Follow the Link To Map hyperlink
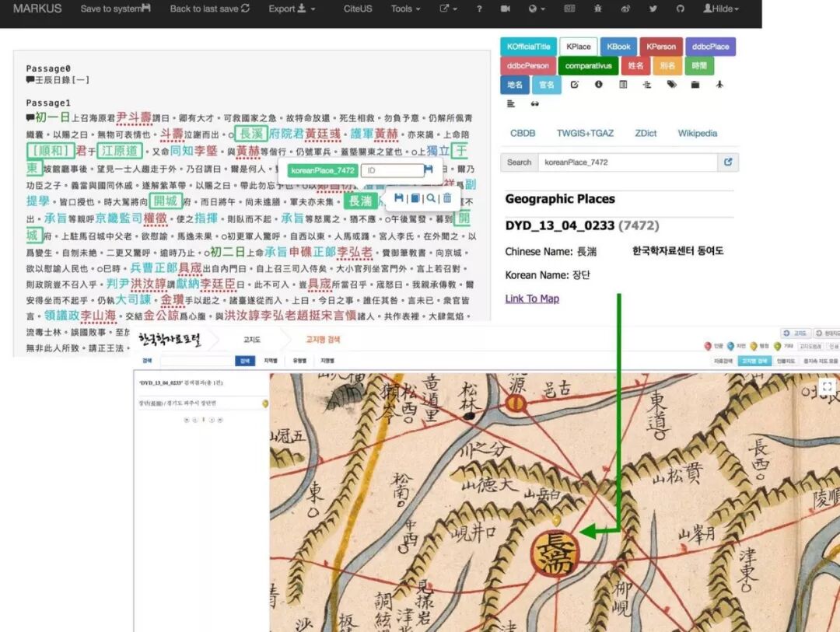 (532, 299)
